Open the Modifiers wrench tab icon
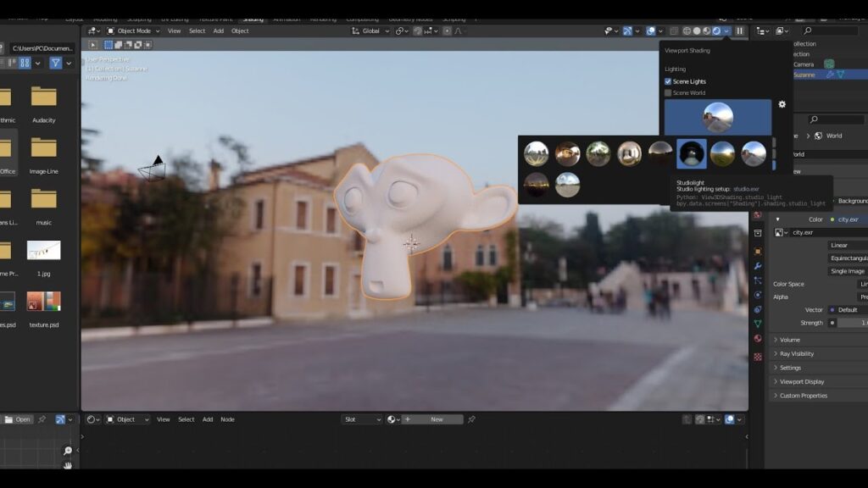 758,266
